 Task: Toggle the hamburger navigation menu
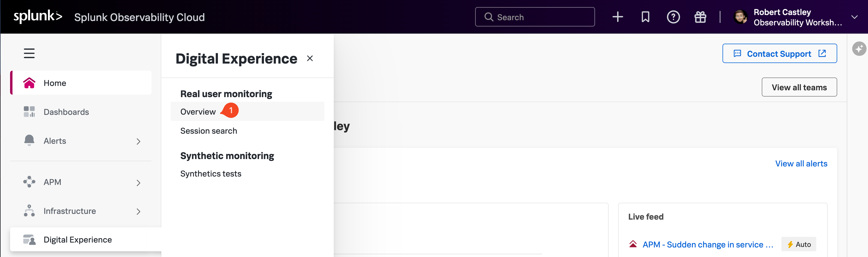point(29,53)
